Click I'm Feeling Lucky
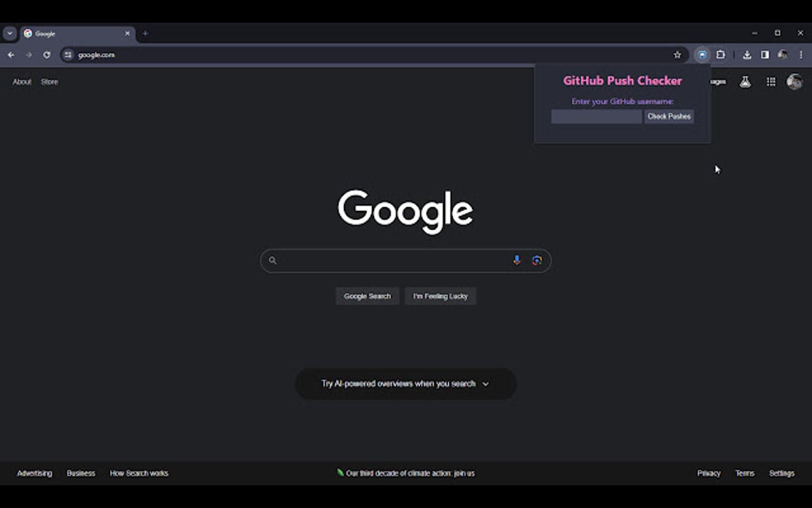Screen dimensions: 812x508 [440, 295]
